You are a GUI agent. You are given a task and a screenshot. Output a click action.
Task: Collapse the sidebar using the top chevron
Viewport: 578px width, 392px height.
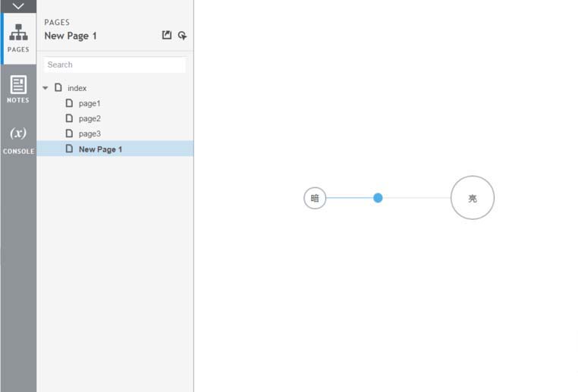pos(18,6)
